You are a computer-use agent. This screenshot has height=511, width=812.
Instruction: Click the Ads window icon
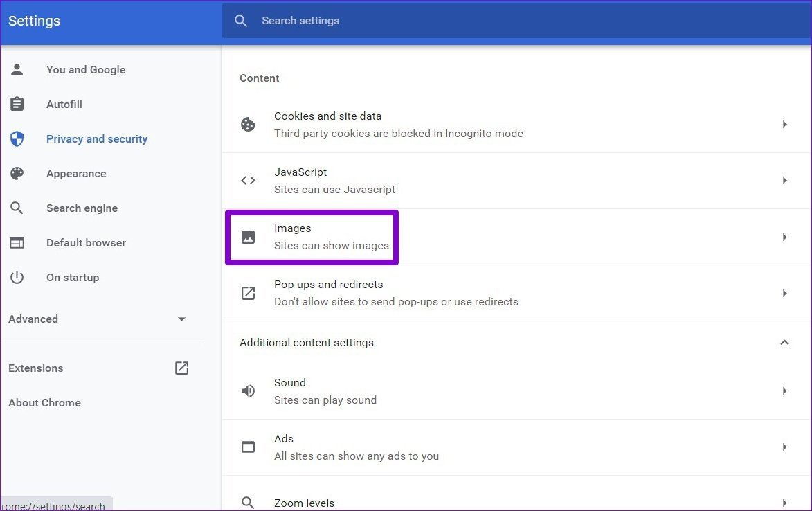[248, 447]
